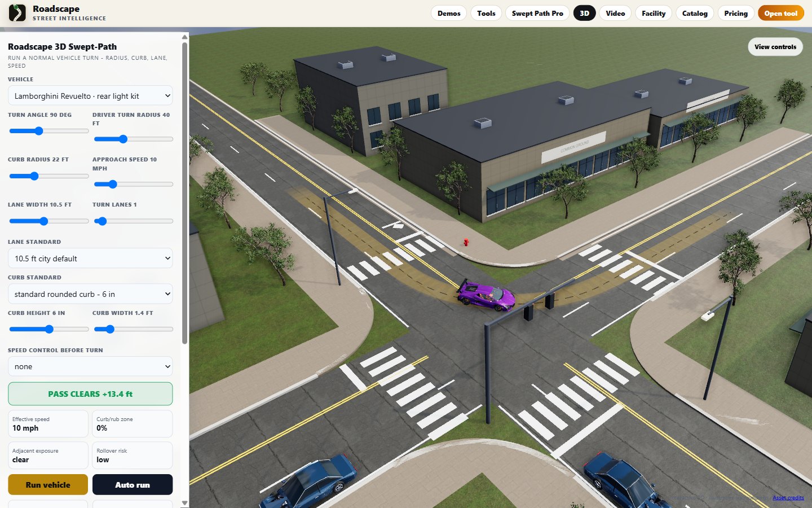Click the Effective speed 10 mph card

(48, 423)
